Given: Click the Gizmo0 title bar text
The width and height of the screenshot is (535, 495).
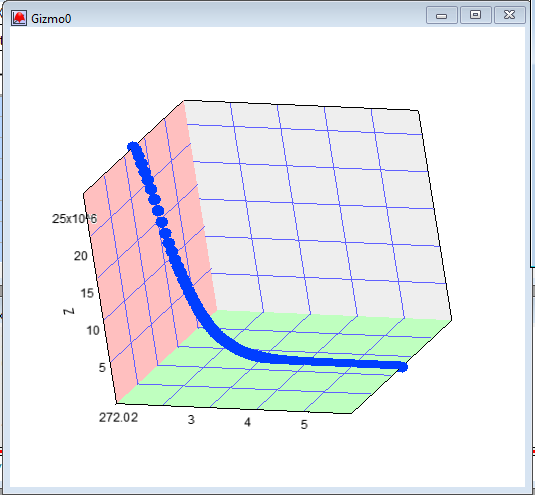Looking at the screenshot, I should (51, 18).
